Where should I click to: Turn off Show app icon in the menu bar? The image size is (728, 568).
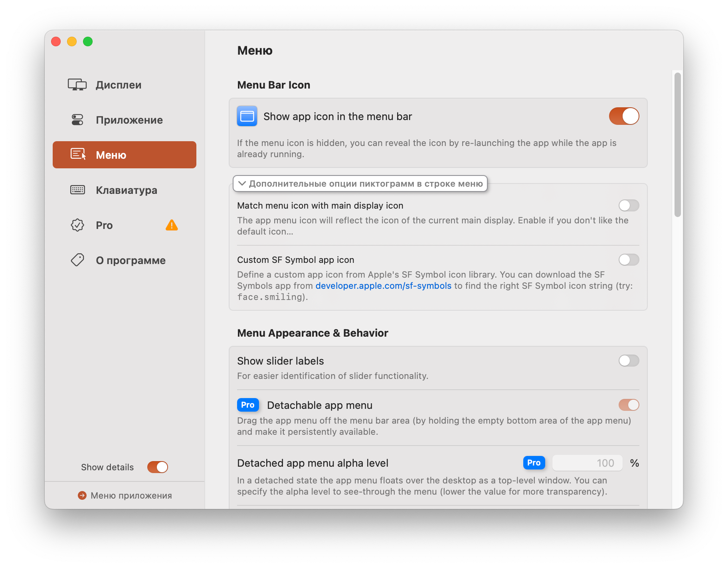[x=624, y=116]
